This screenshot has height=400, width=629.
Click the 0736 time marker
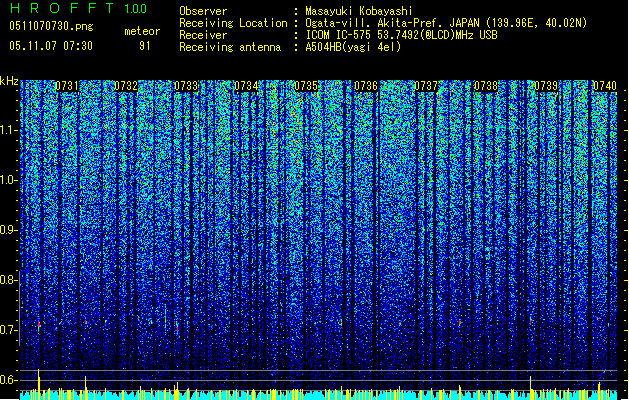pyautogui.click(x=366, y=86)
